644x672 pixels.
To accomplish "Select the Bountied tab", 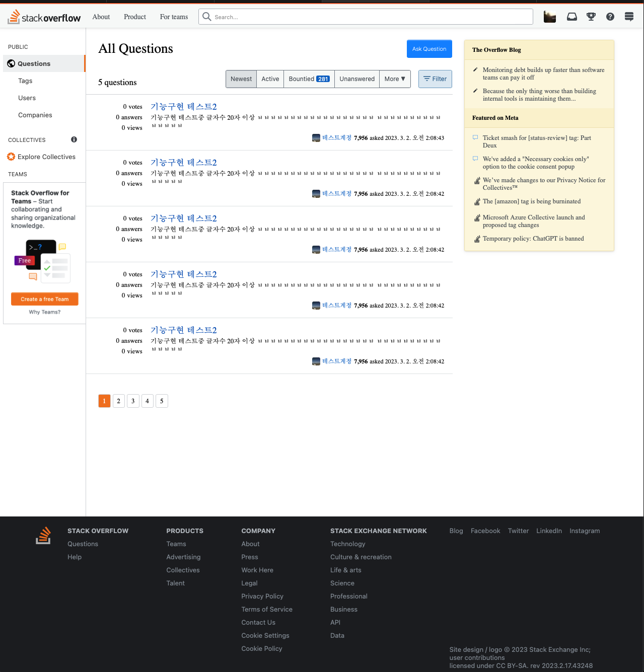I will click(309, 79).
